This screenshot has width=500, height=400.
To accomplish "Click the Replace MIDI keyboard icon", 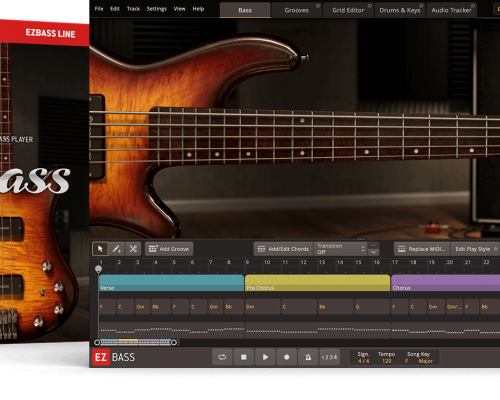I will (402, 249).
